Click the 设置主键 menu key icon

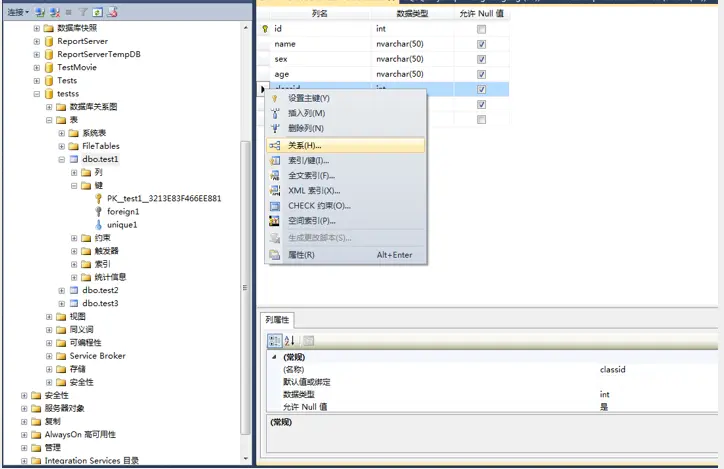(x=275, y=98)
